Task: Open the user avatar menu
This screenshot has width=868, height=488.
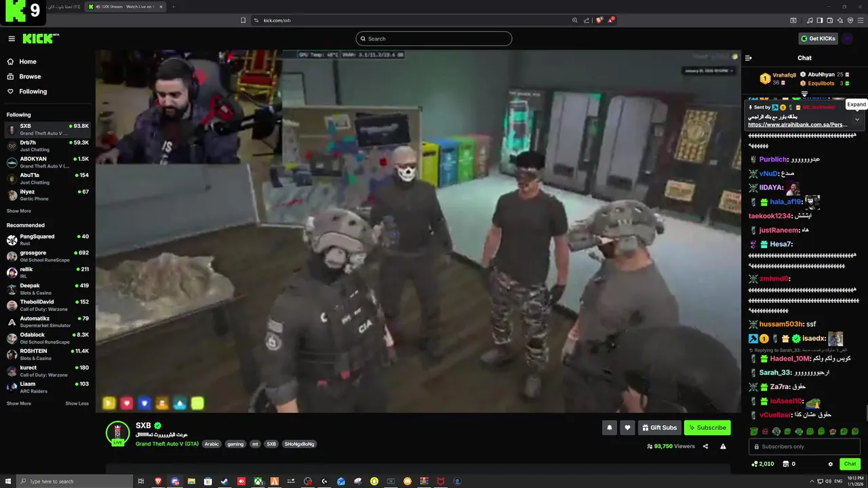Action: pyautogui.click(x=848, y=39)
